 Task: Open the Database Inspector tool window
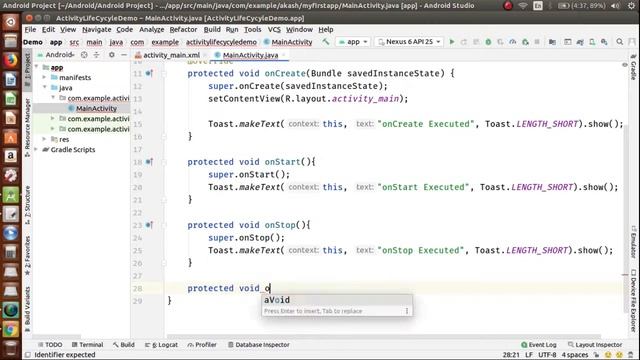[258, 344]
